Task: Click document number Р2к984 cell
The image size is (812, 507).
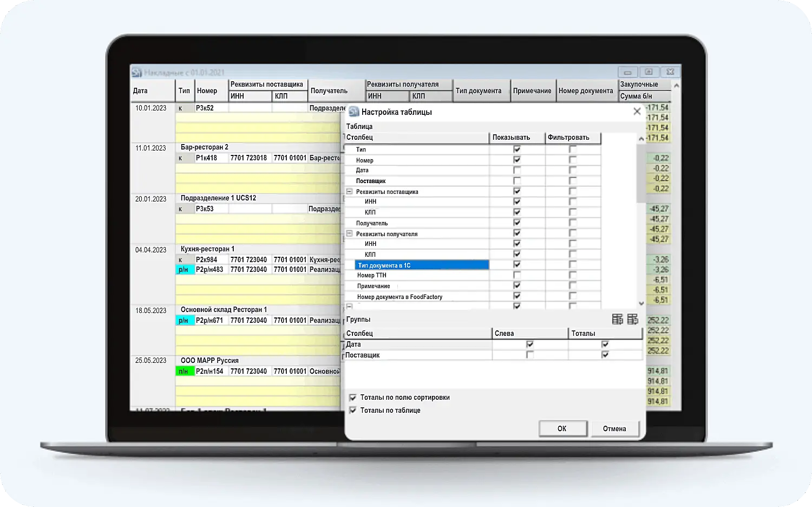Action: click(211, 259)
